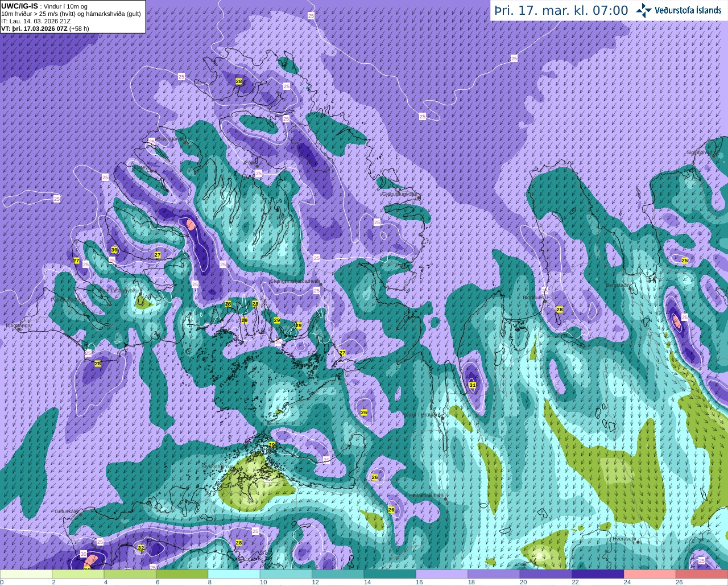Click the yellow 29 label above Stykkishólmur

tap(272, 445)
